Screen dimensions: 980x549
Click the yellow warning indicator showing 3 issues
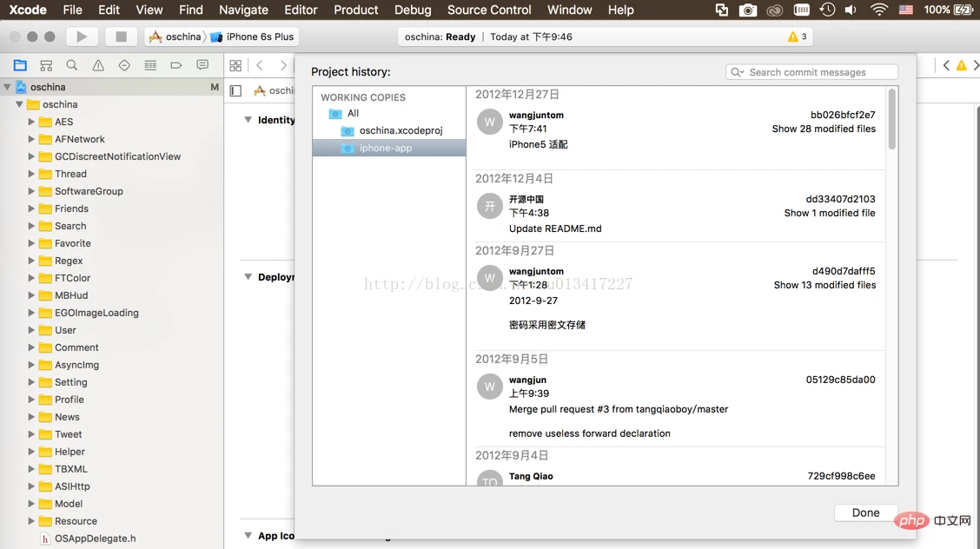(x=798, y=36)
